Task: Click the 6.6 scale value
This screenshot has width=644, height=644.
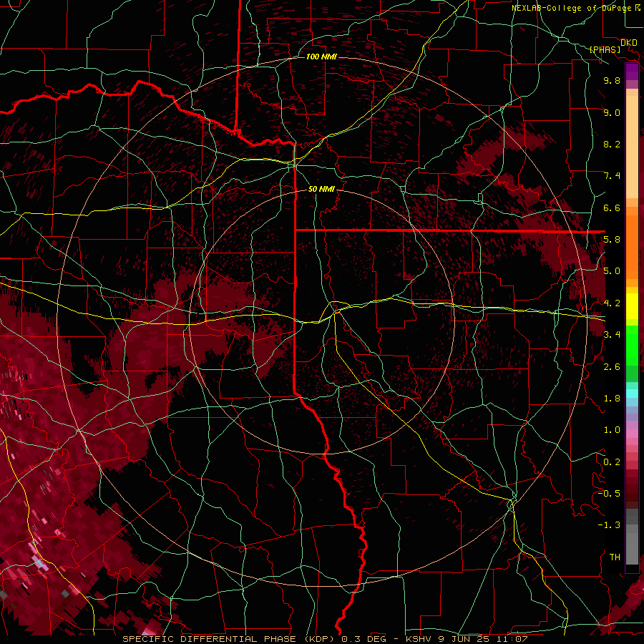Action: point(612,208)
